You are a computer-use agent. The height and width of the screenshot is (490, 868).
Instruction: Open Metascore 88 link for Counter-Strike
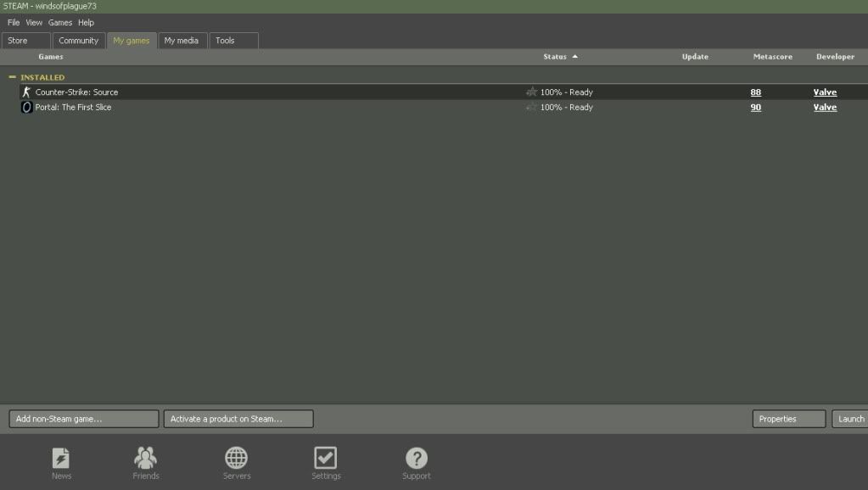[756, 92]
